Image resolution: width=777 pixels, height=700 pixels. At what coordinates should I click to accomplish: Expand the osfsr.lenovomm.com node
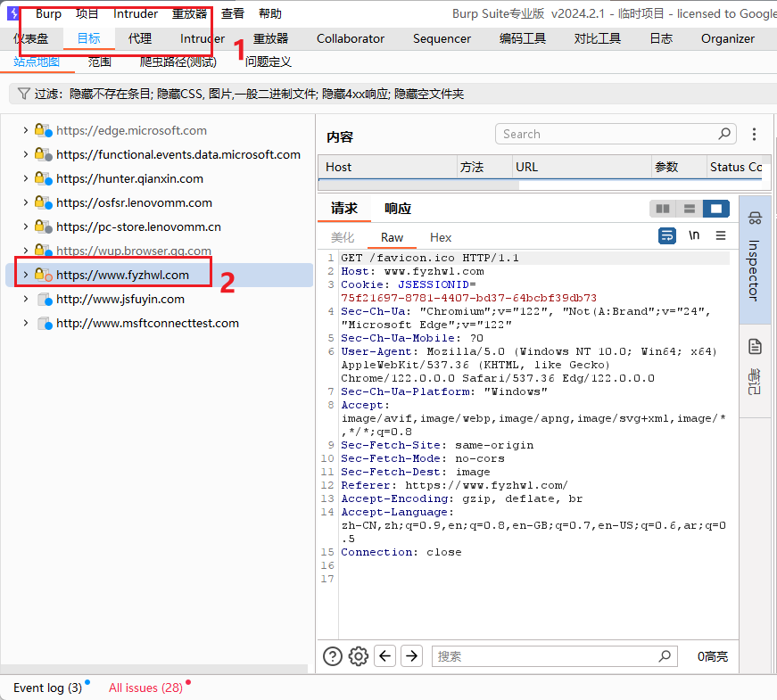pos(25,202)
